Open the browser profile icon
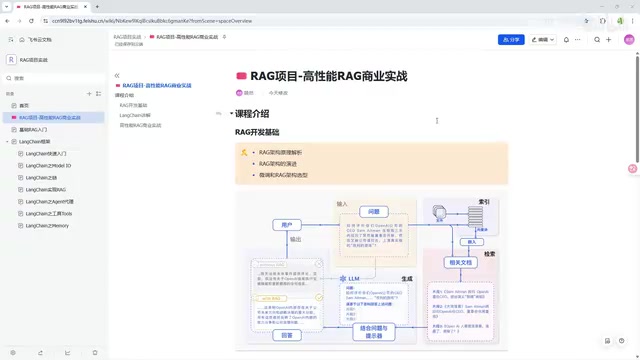Viewport: 640px width, 360px height. [620, 21]
